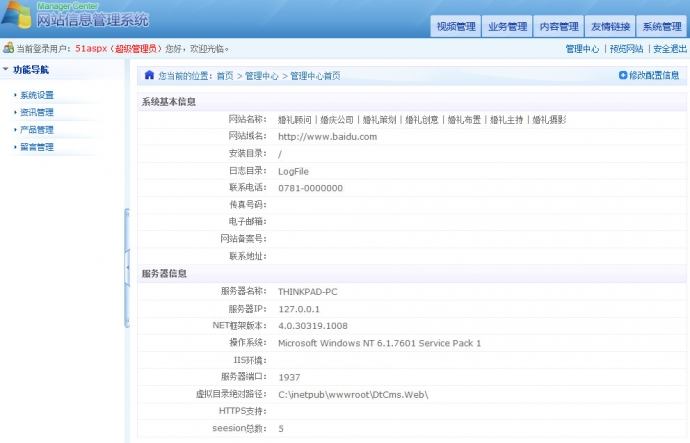This screenshot has width=690, height=443.
Task: Click the 传真号码 label
Action: coord(248,205)
